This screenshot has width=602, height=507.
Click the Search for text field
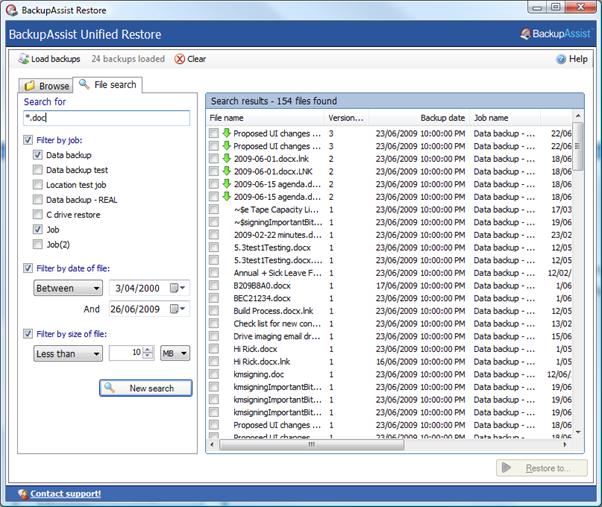click(x=106, y=118)
